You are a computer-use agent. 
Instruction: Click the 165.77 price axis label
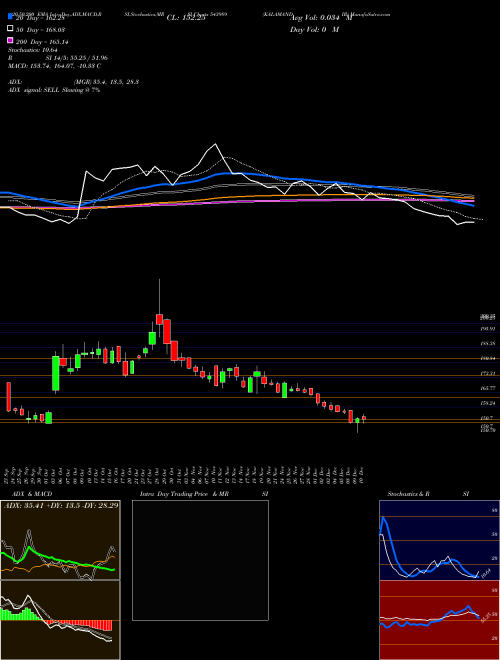coord(488,388)
